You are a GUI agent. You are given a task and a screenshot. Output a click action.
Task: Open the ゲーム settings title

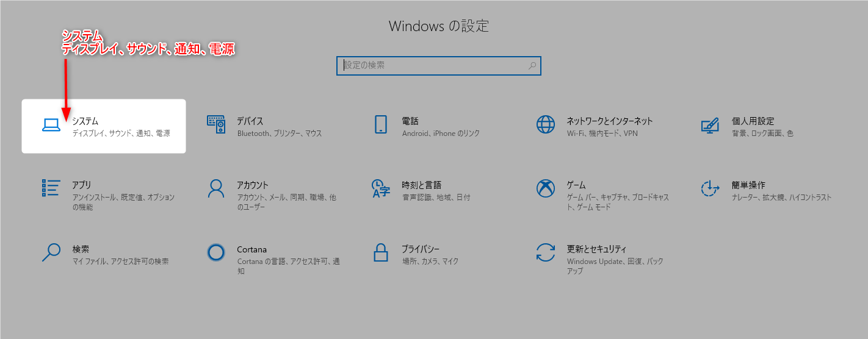click(576, 185)
